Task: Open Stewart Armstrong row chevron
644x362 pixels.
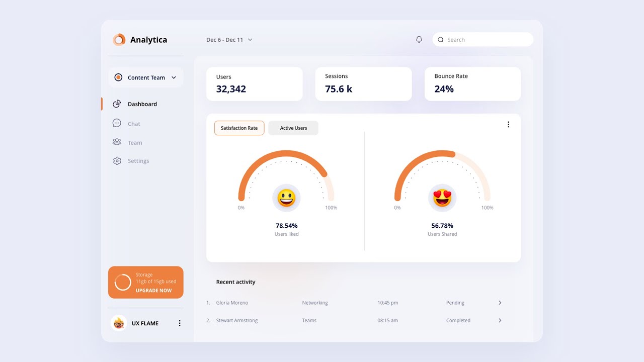Action: [x=500, y=320]
